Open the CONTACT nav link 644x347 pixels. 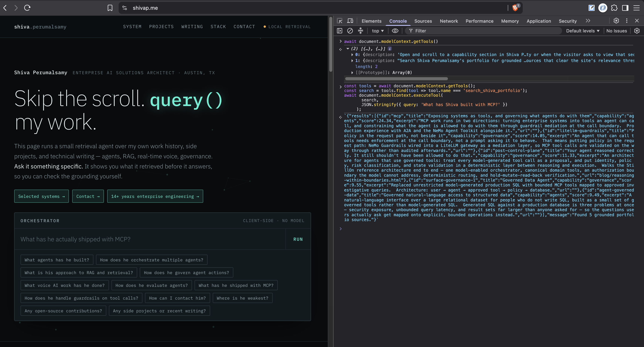point(244,27)
